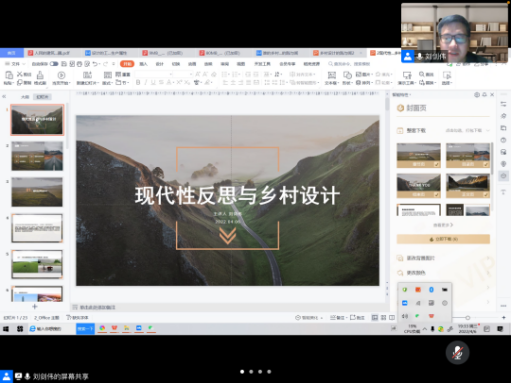Click the Bluetooth icon in tray popup

431,290
